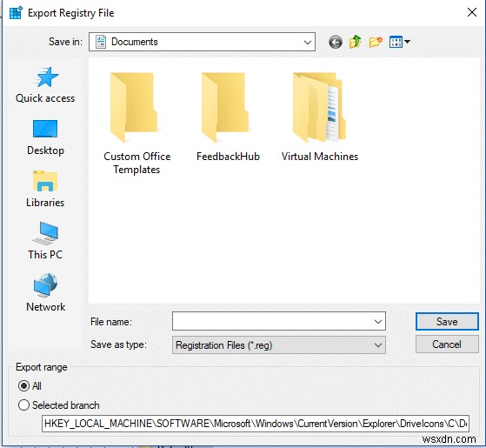Open Quick access location

pos(45,85)
